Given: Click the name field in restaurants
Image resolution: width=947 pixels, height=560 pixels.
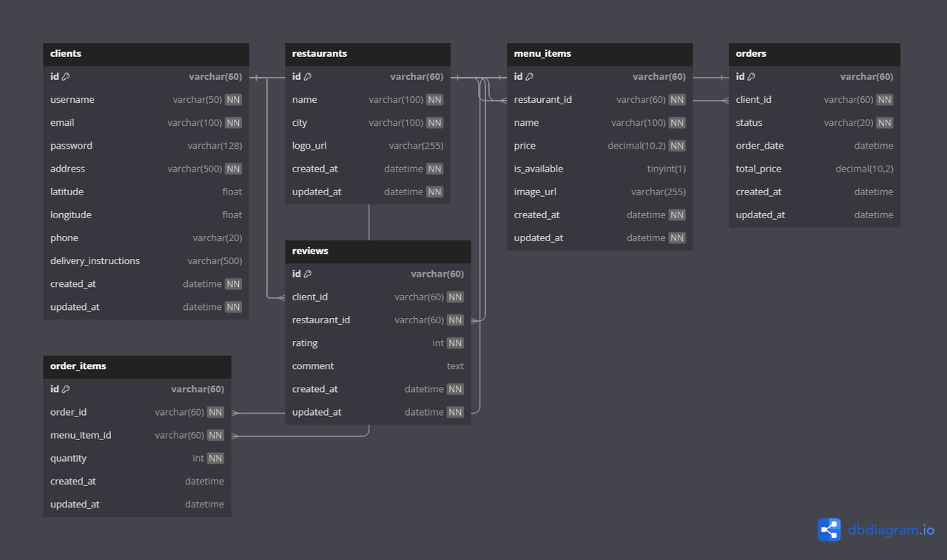Looking at the screenshot, I should [x=368, y=100].
